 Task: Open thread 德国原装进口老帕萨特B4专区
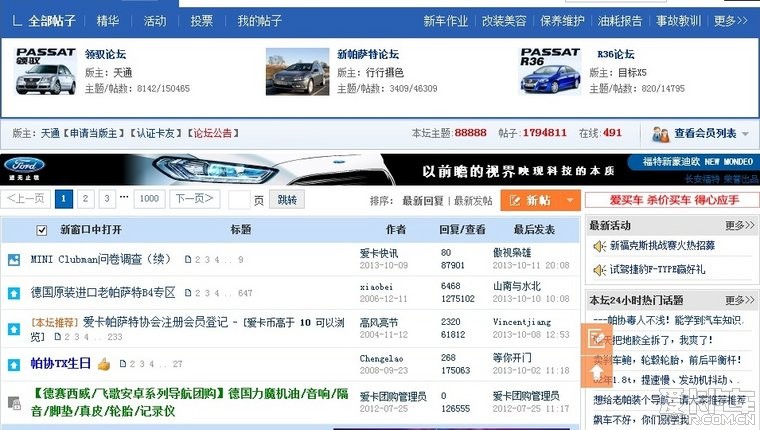click(103, 292)
